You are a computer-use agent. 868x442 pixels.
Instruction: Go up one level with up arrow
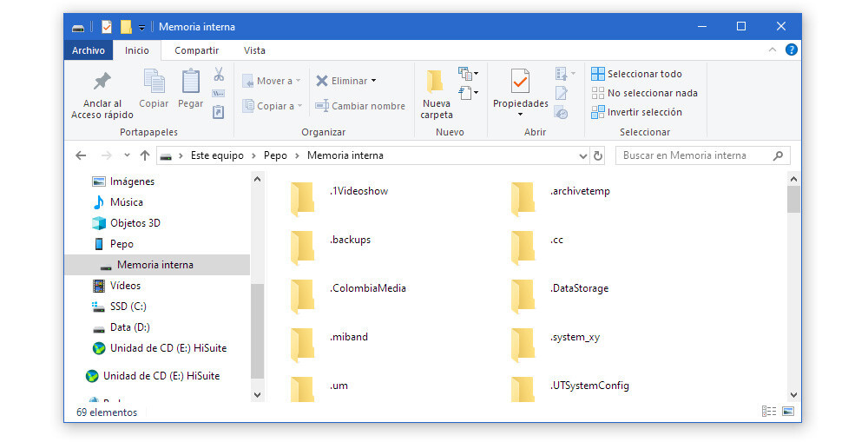145,155
